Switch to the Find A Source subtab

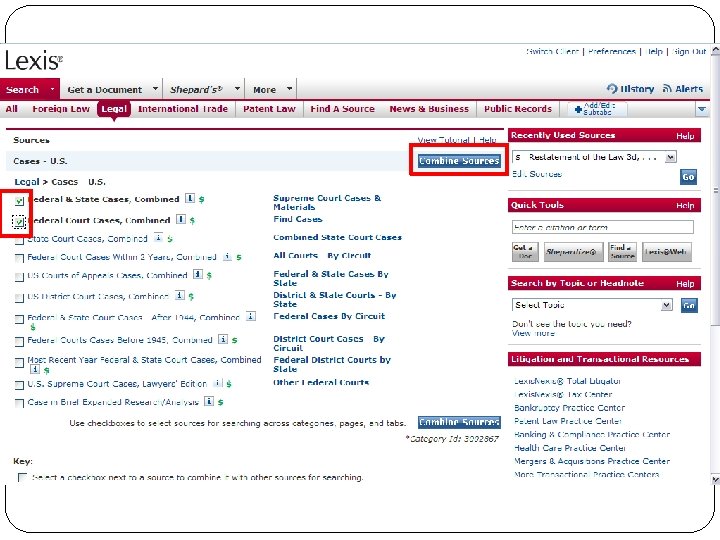tap(343, 109)
